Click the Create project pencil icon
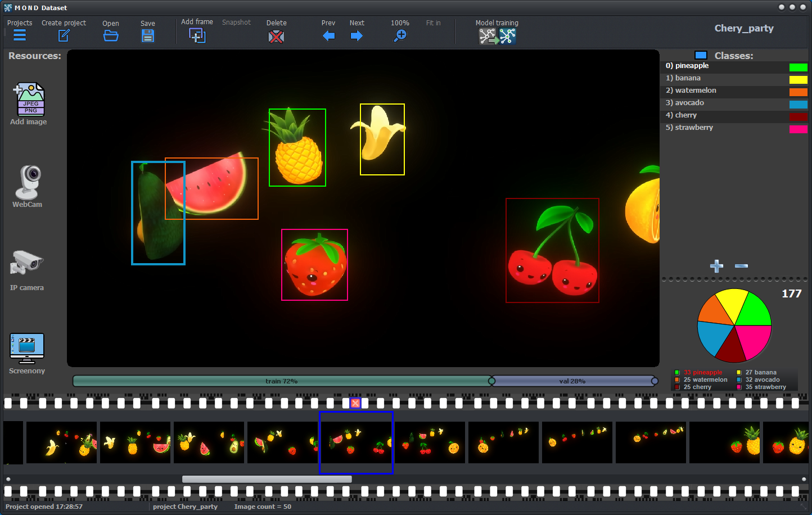 [x=64, y=35]
